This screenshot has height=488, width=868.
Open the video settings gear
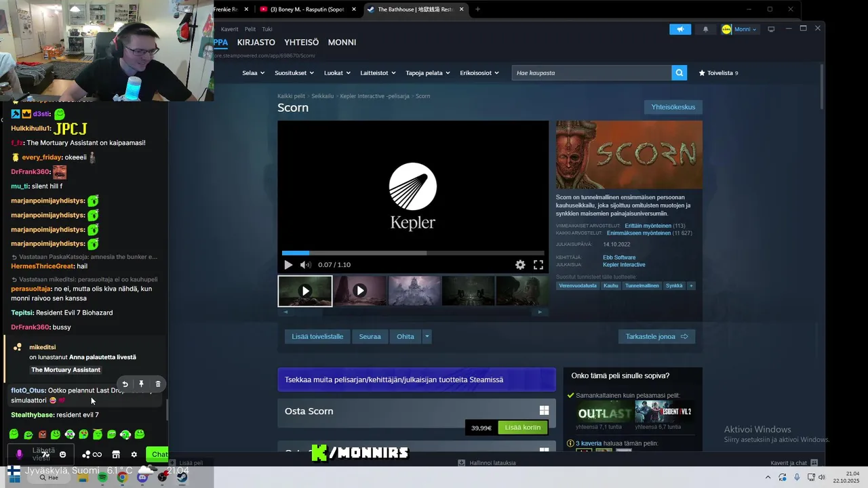tap(520, 265)
